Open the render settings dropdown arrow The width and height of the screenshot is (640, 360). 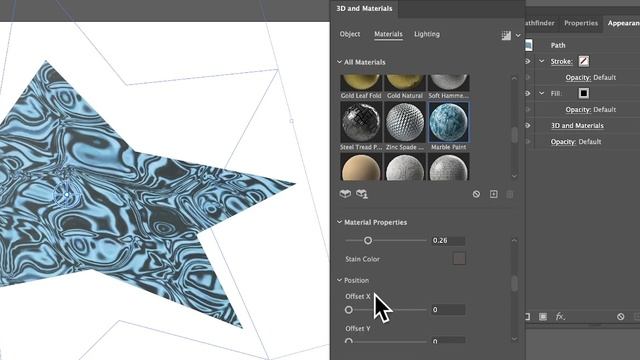point(518,36)
